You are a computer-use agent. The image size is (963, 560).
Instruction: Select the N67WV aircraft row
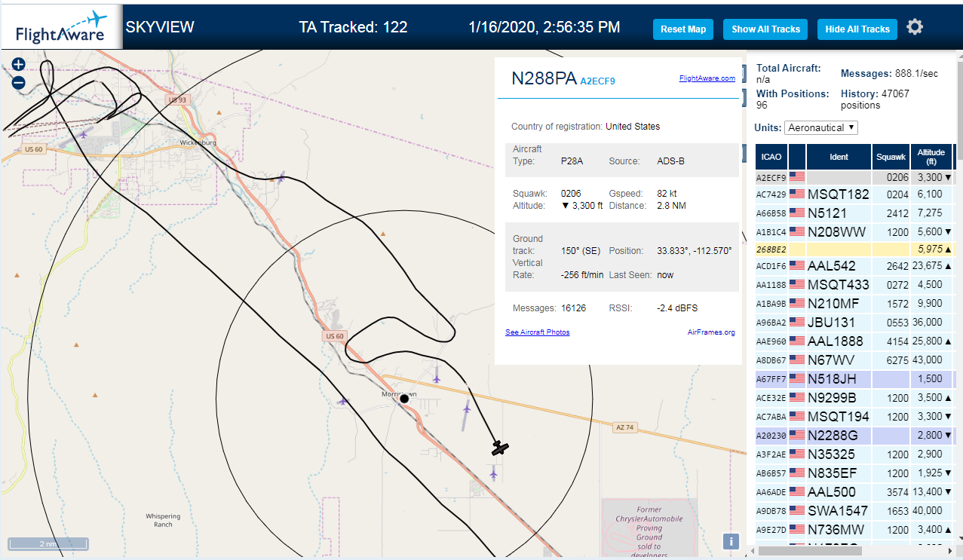pyautogui.click(x=854, y=360)
